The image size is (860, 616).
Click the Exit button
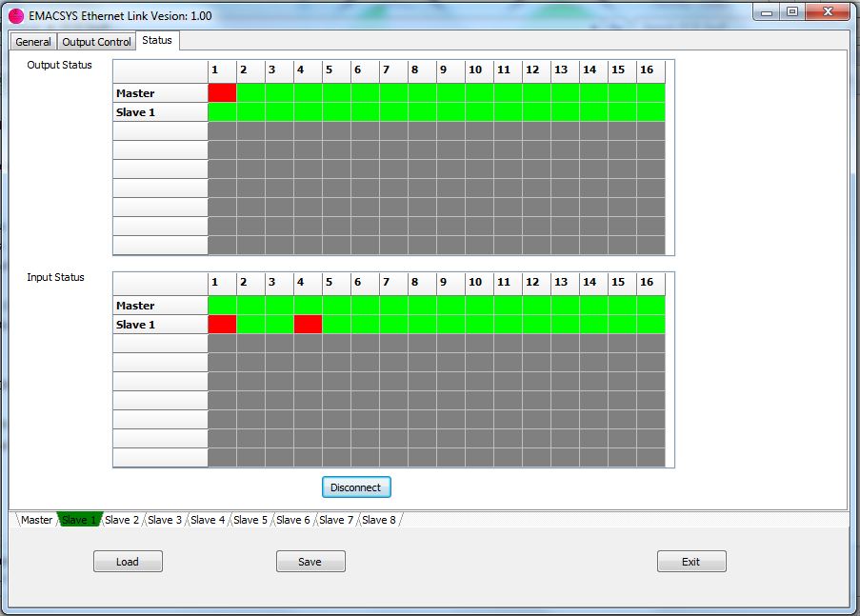[x=691, y=562]
